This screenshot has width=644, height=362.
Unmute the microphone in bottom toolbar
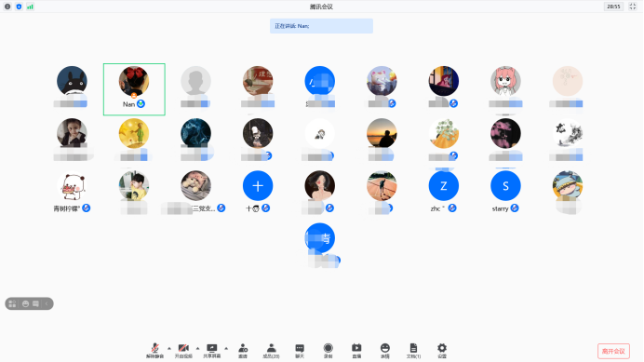tap(154, 351)
